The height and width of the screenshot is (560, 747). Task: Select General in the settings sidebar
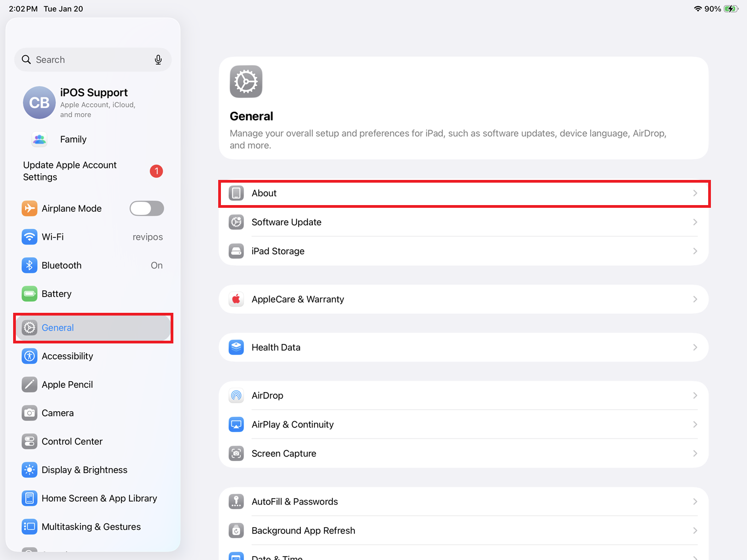93,328
